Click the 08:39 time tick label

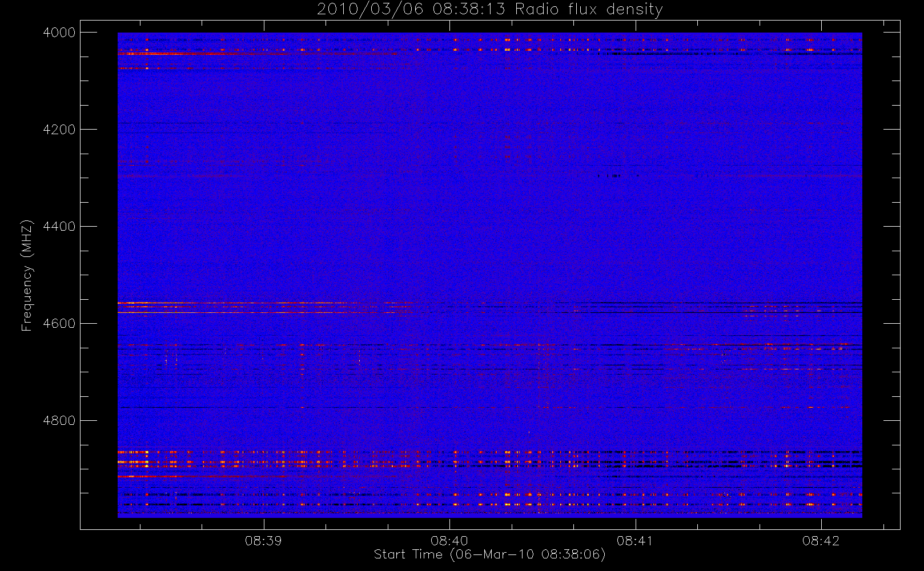click(263, 541)
